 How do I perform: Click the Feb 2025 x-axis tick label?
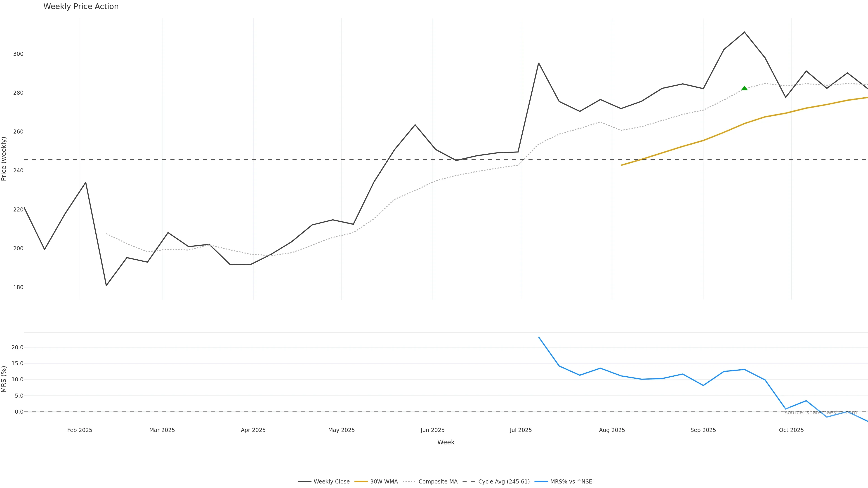(80, 430)
